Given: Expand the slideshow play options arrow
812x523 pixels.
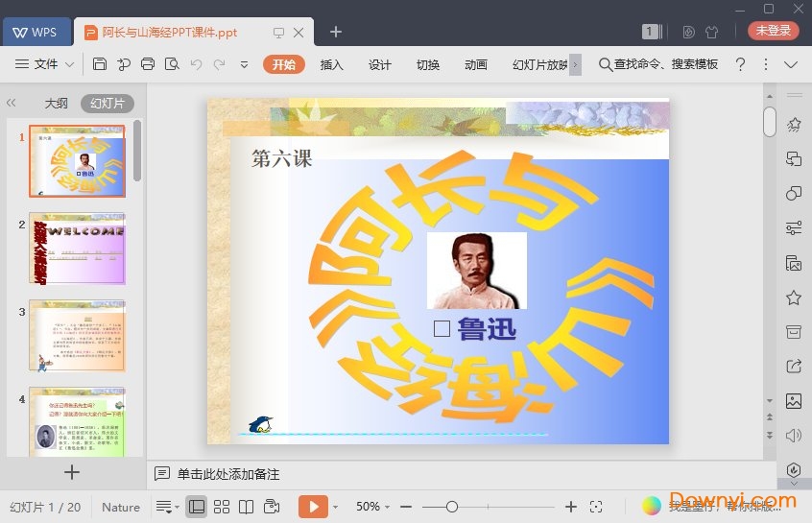Looking at the screenshot, I should [335, 507].
